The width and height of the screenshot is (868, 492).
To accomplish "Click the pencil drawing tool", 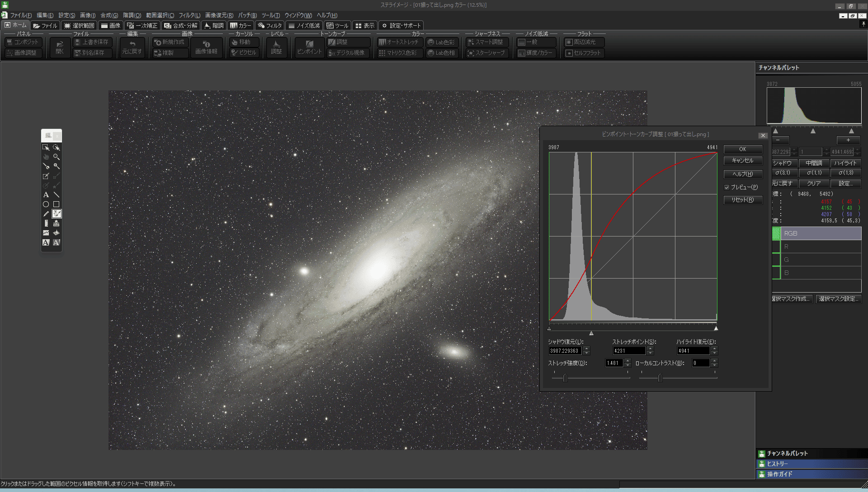I will tap(46, 214).
